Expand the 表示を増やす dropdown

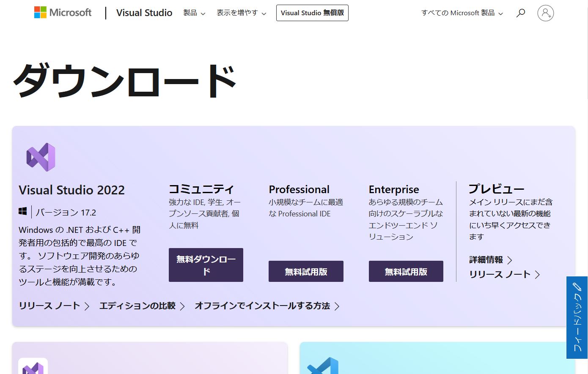click(241, 13)
